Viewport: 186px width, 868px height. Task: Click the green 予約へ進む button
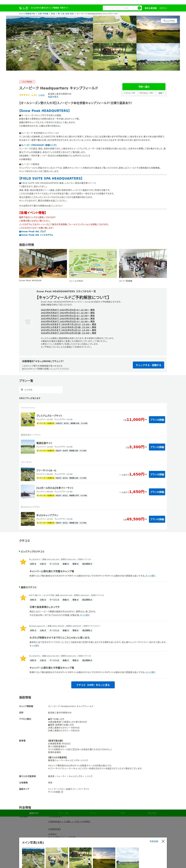click(x=144, y=87)
